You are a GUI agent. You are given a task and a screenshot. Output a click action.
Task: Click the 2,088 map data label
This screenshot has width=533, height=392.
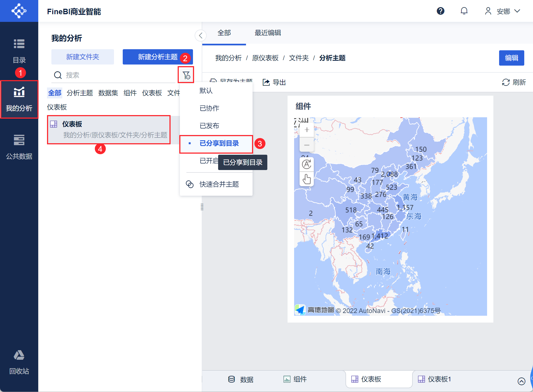pyautogui.click(x=389, y=174)
